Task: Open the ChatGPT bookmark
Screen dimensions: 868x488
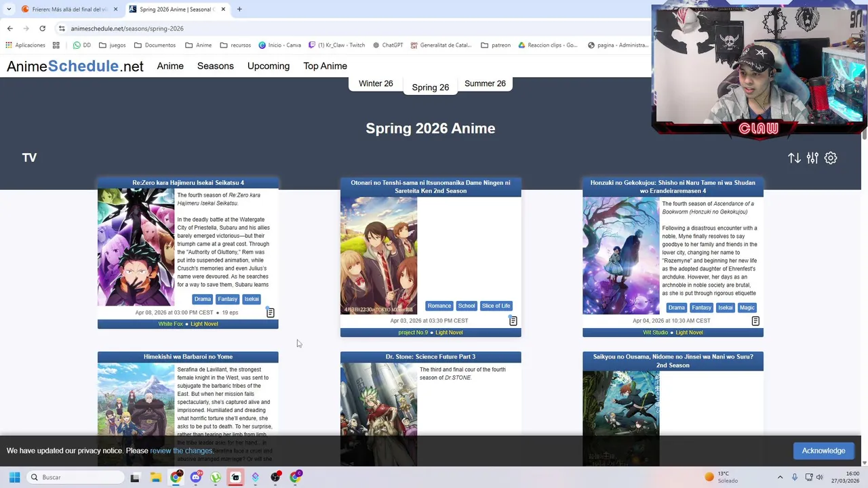Action: (388, 45)
